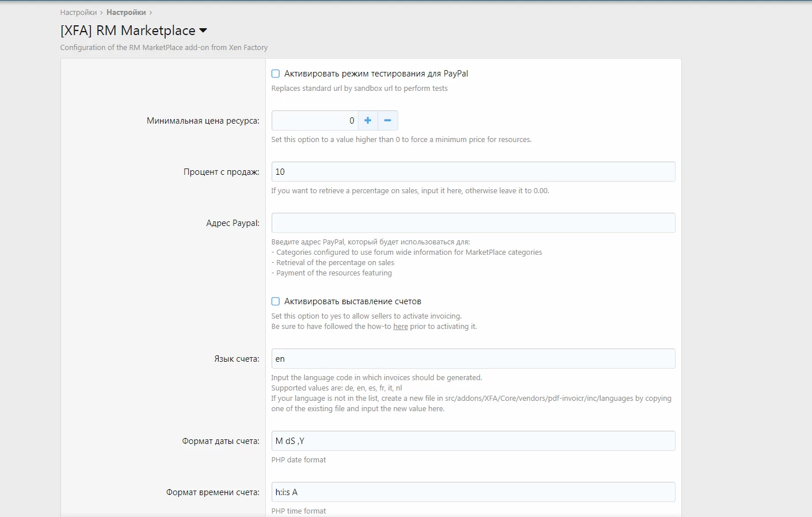812x517 pixels.
Task: Increase minimum resource price with plus button
Action: (368, 121)
